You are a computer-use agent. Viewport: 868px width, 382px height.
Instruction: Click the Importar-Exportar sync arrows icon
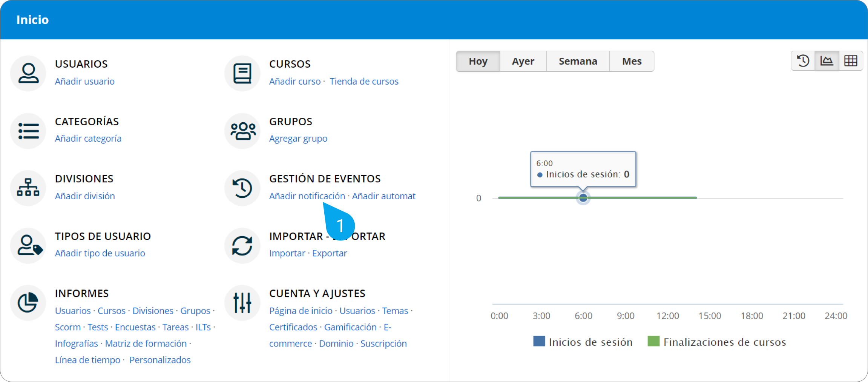(242, 246)
